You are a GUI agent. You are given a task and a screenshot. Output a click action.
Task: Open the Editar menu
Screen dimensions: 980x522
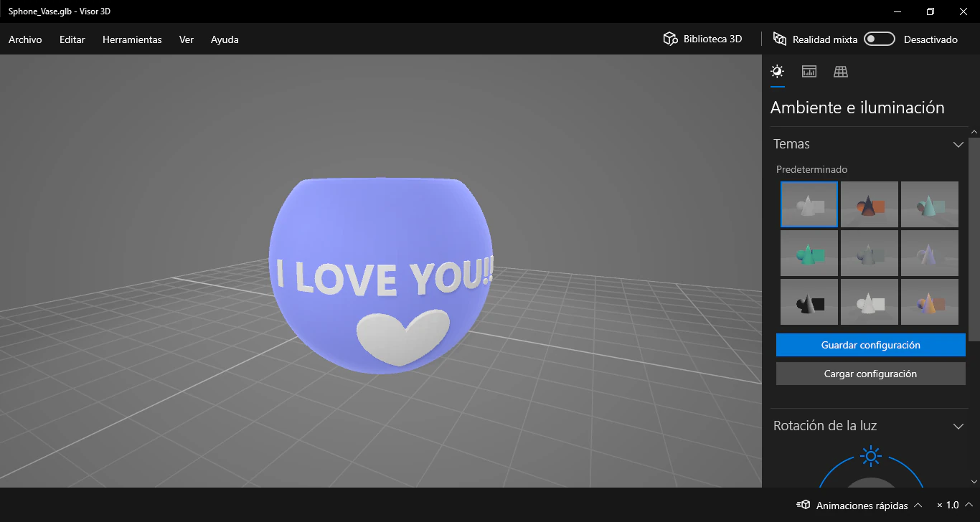click(x=72, y=39)
